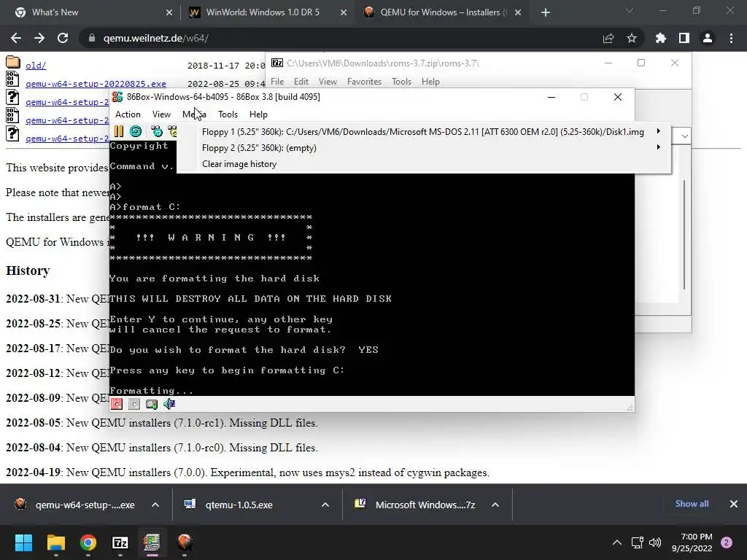Open the 7-Zip Help menu

coord(430,82)
